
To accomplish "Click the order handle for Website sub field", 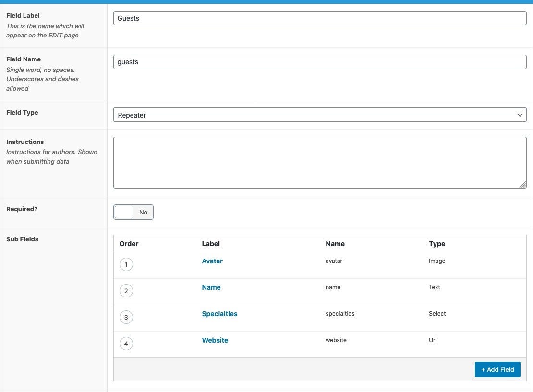I will point(126,344).
